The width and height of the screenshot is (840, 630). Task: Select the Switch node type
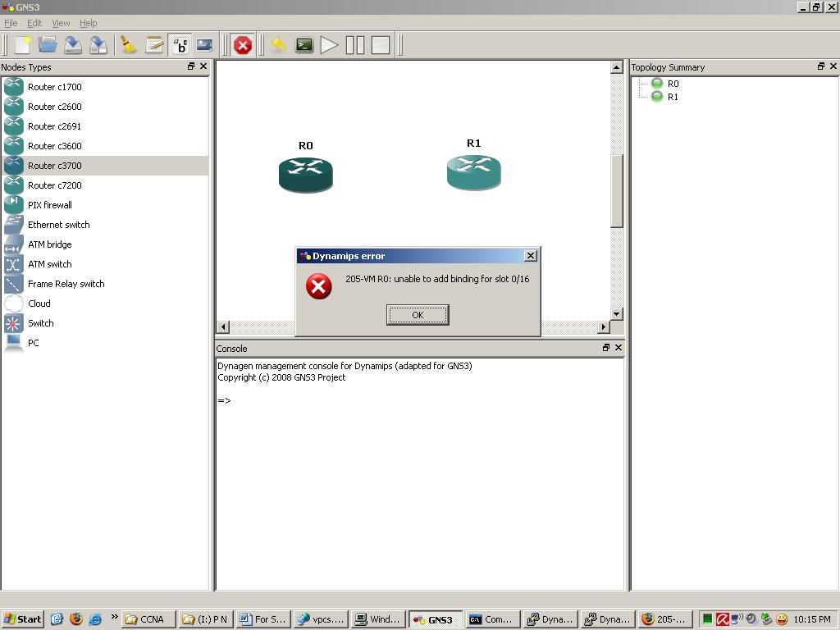(105, 323)
